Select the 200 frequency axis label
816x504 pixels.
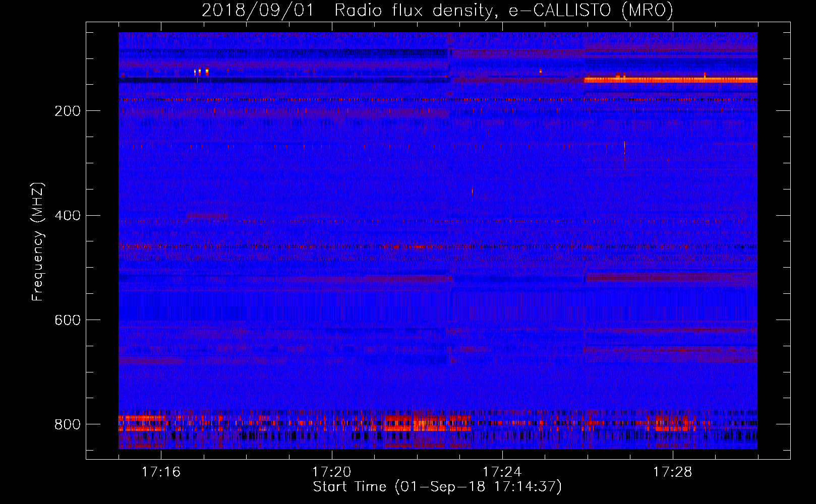[x=67, y=111]
